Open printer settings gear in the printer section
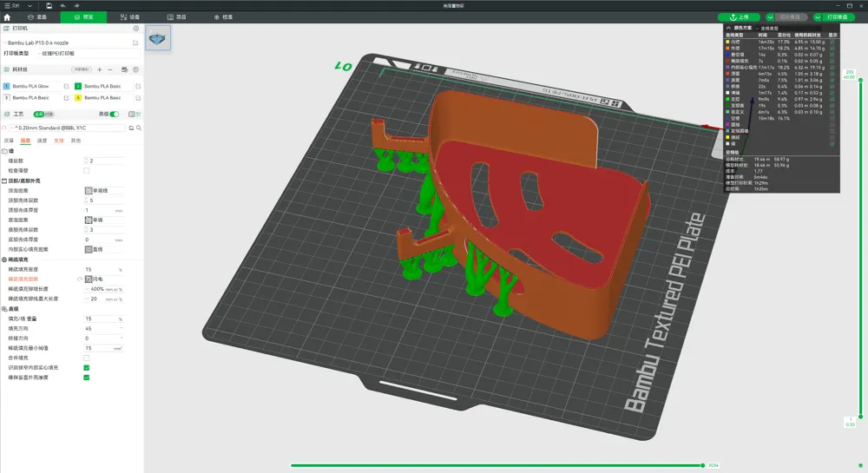This screenshot has width=868, height=473. point(135,29)
